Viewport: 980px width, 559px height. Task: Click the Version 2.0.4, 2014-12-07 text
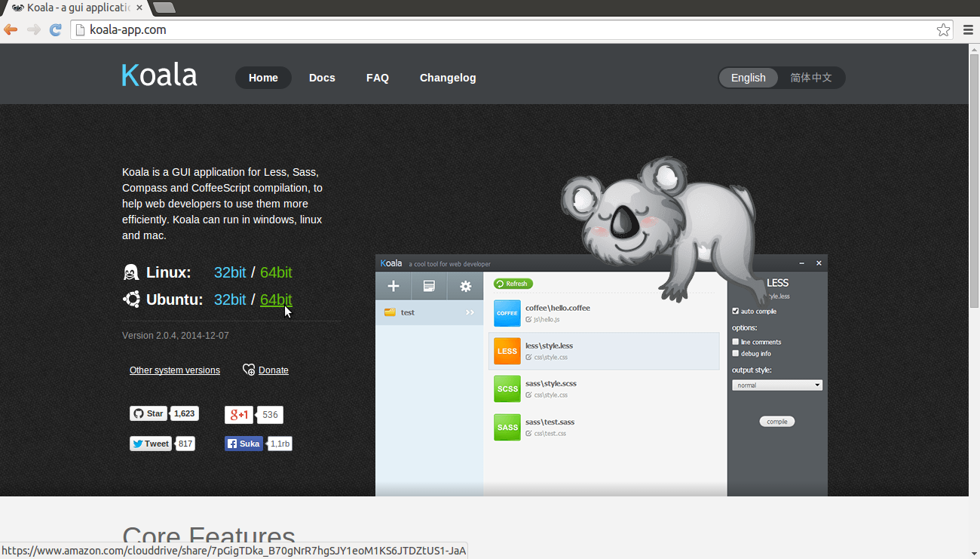[176, 336]
